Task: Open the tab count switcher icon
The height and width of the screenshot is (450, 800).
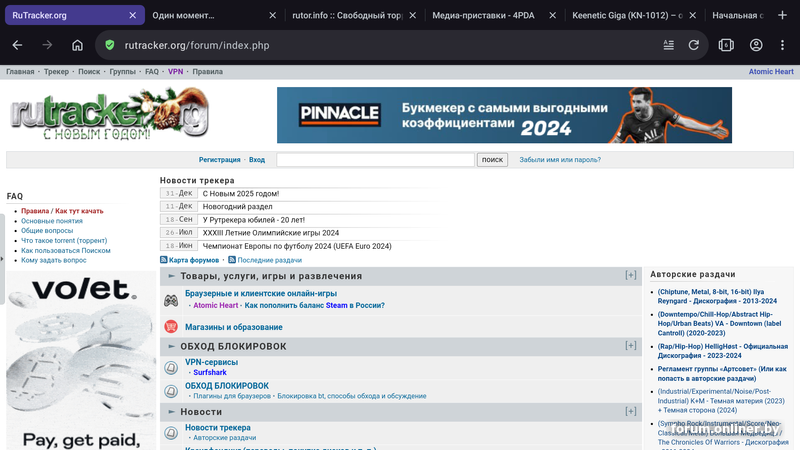Action: tap(726, 45)
